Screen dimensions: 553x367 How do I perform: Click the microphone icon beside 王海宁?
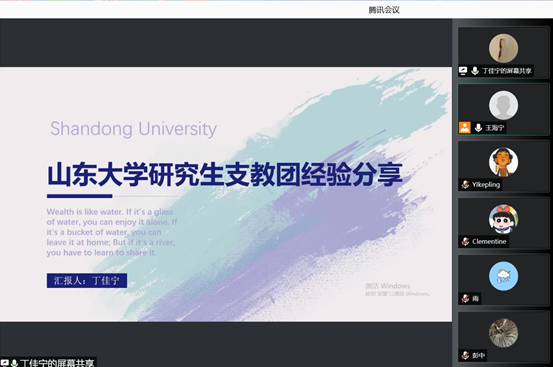tap(478, 128)
